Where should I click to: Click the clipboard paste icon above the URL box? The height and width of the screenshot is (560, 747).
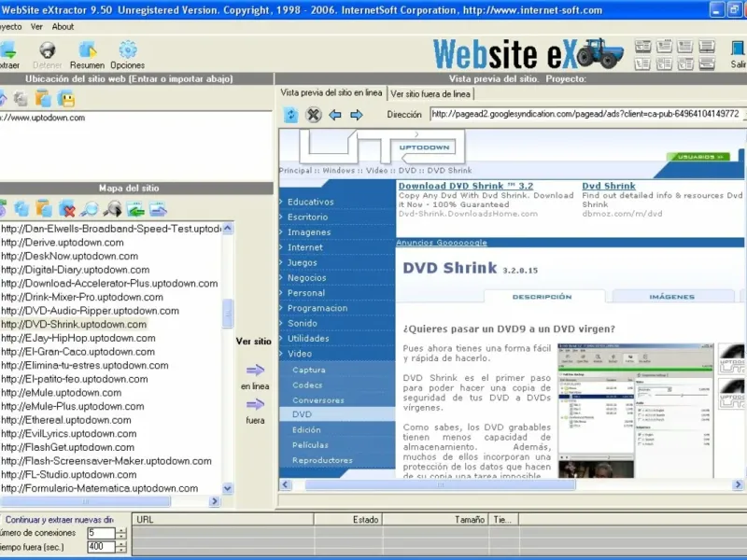(43, 99)
